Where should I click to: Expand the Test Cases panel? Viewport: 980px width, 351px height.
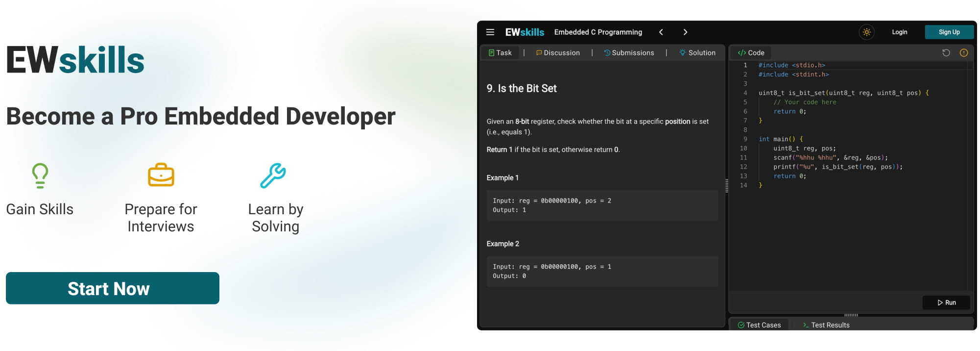(759, 325)
